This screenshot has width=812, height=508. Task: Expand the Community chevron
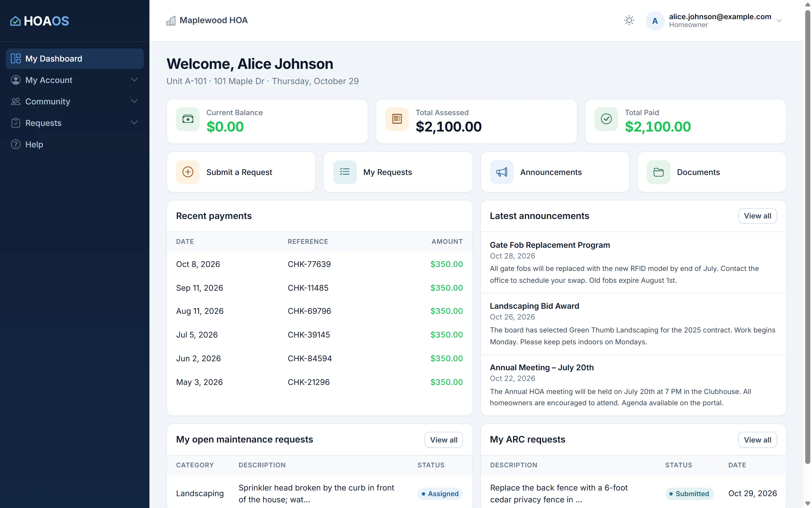[134, 101]
